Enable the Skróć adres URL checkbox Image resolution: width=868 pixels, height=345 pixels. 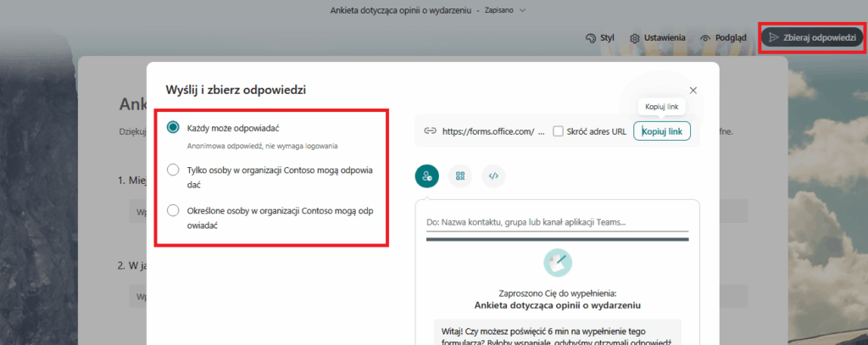558,131
